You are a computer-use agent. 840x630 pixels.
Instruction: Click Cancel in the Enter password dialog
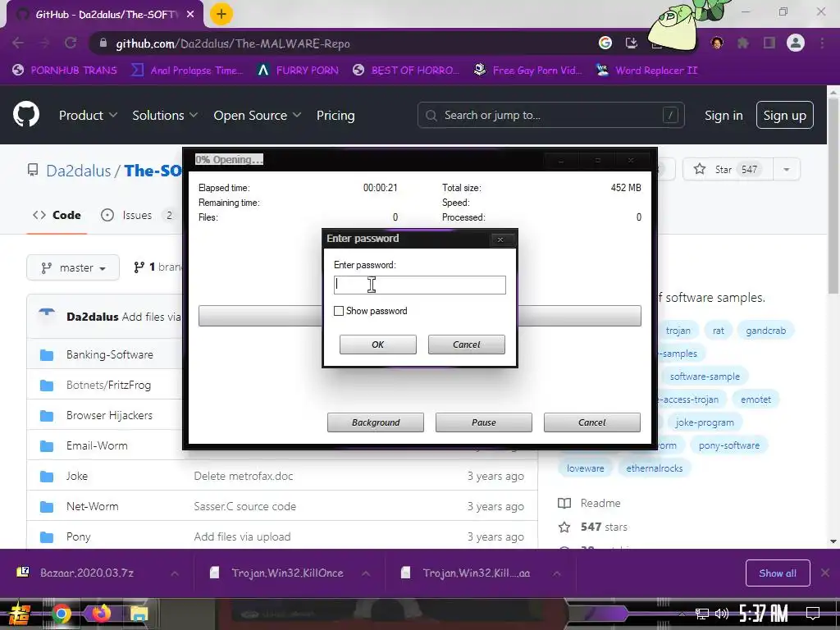[x=466, y=345]
